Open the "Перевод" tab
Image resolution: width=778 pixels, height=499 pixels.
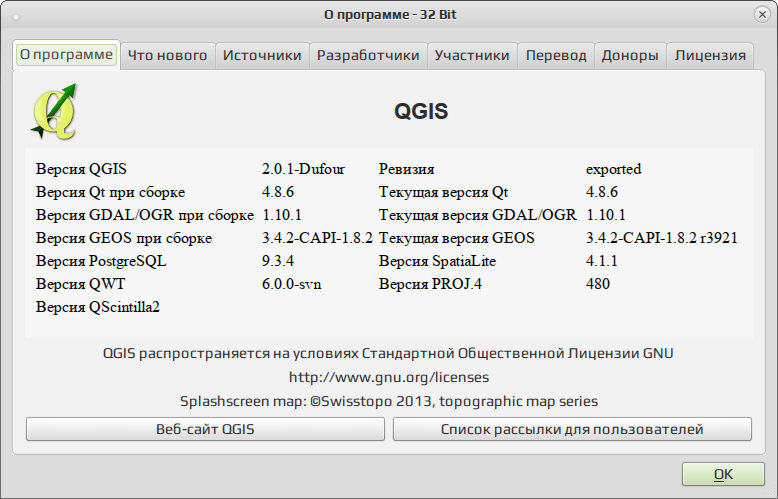pyautogui.click(x=556, y=55)
